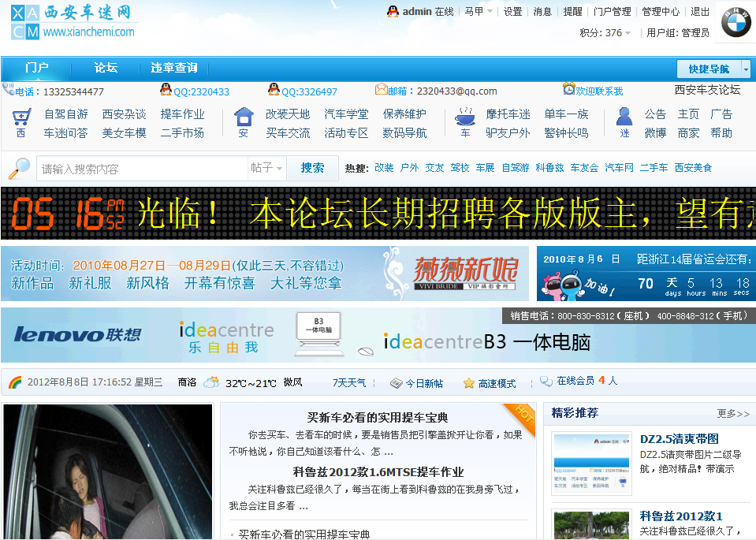Open the 微博 link

pos(655,133)
